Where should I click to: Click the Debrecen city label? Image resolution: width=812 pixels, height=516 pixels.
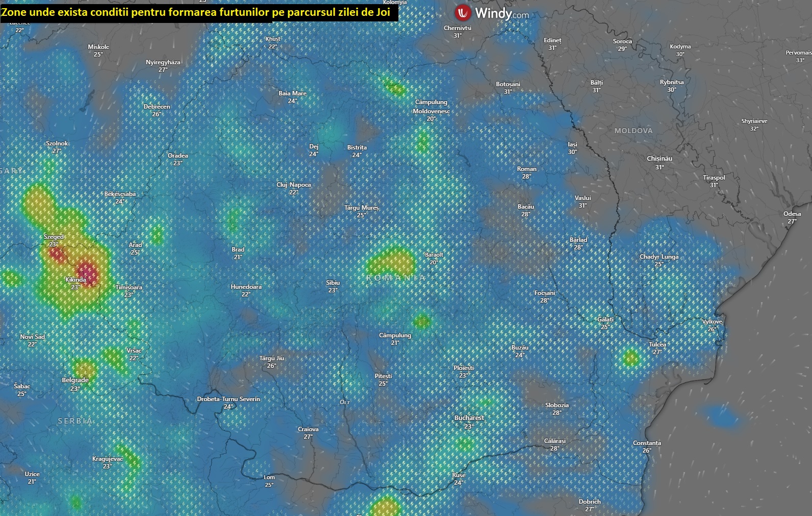coord(157,107)
